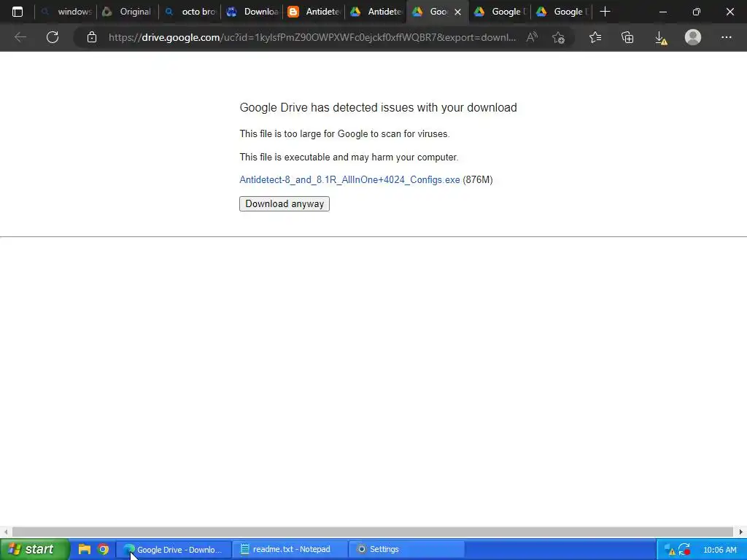Click the Download anyway button
Screen dimensions: 747x560
click(x=285, y=204)
